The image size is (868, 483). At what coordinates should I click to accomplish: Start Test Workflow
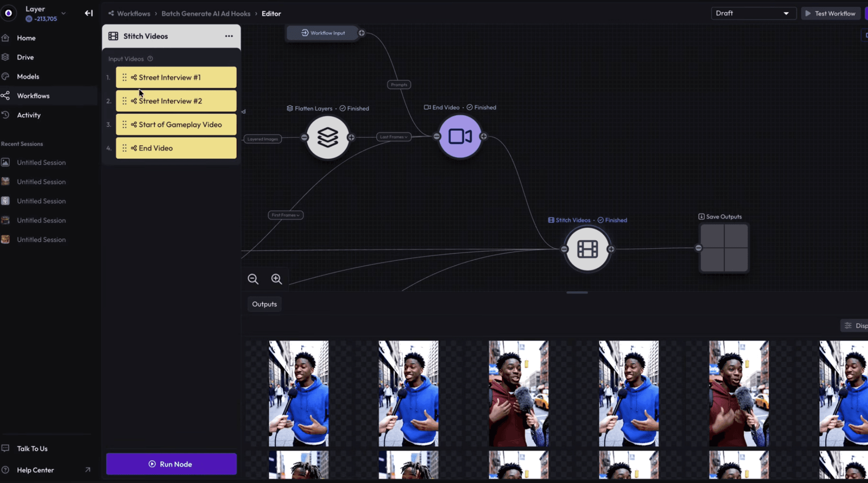click(830, 13)
